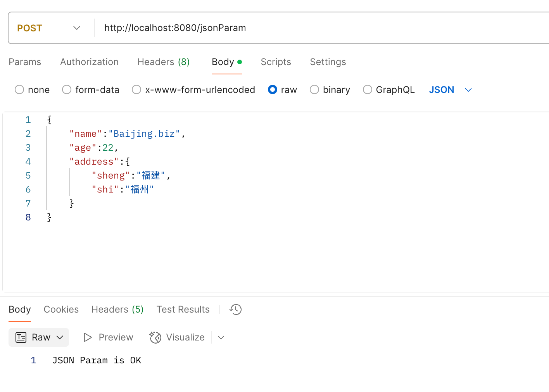Screen dimensions: 549x392
Task: Open the JSON format dropdown
Action: pyautogui.click(x=450, y=90)
